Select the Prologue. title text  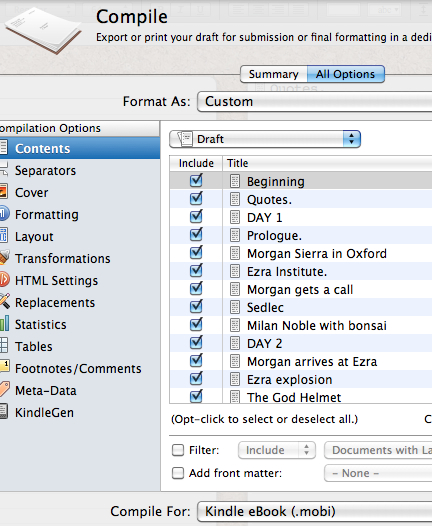pyautogui.click(x=274, y=235)
